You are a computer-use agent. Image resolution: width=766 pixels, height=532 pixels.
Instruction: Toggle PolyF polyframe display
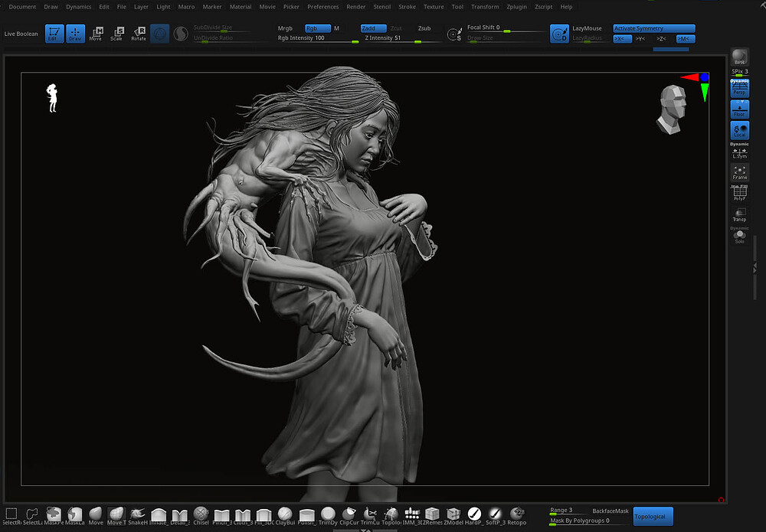739,194
